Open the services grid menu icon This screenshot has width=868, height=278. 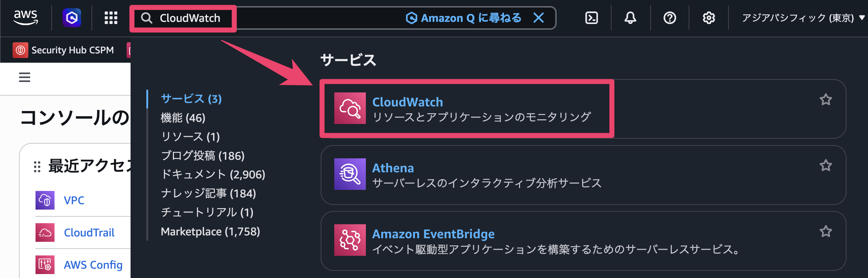110,18
